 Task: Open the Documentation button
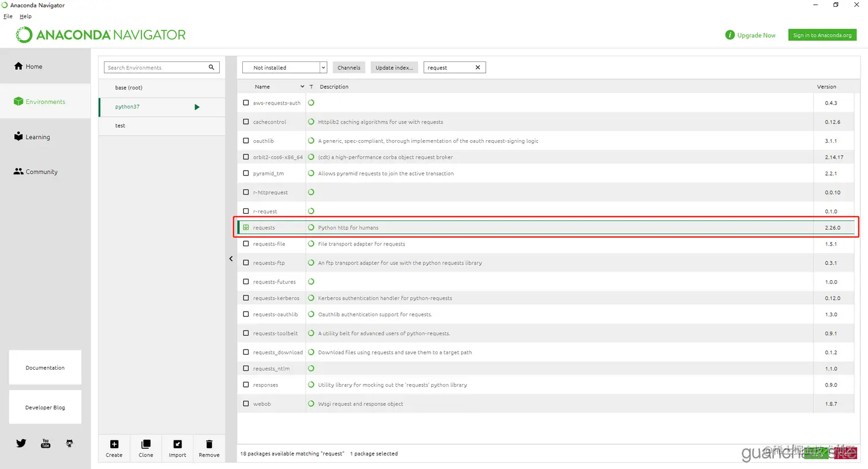coord(45,367)
